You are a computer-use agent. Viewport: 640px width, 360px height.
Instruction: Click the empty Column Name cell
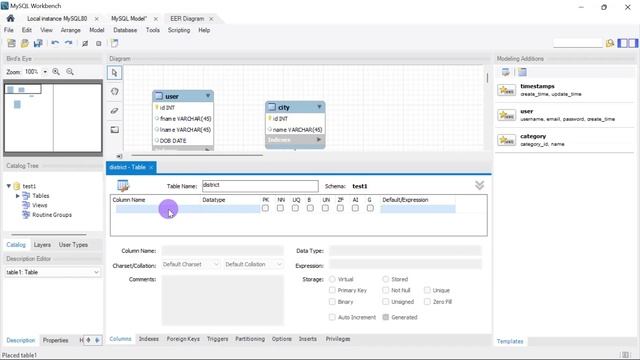click(157, 209)
